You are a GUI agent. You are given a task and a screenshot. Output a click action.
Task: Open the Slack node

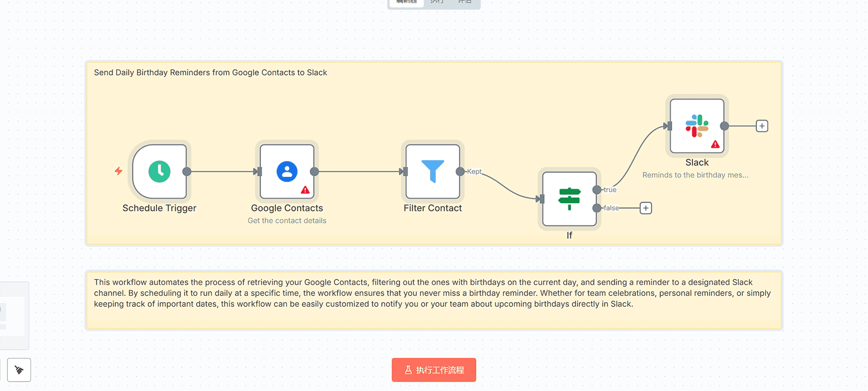(697, 126)
